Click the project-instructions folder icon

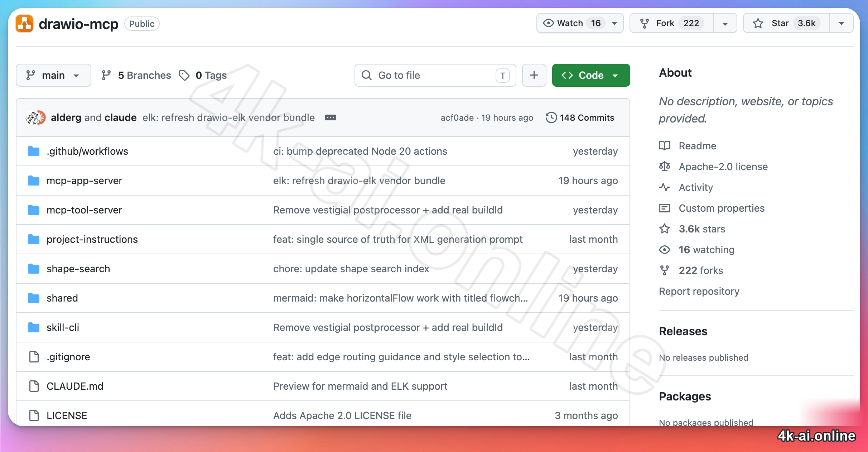point(34,239)
